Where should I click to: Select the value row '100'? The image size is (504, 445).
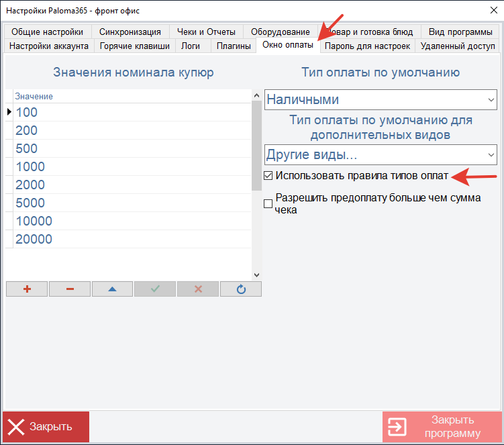point(132,112)
